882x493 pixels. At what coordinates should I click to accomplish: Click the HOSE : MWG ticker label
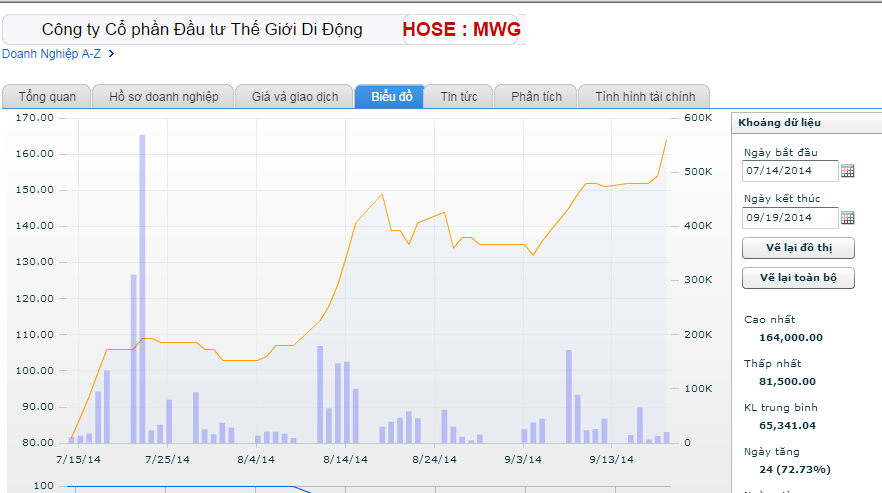(461, 30)
